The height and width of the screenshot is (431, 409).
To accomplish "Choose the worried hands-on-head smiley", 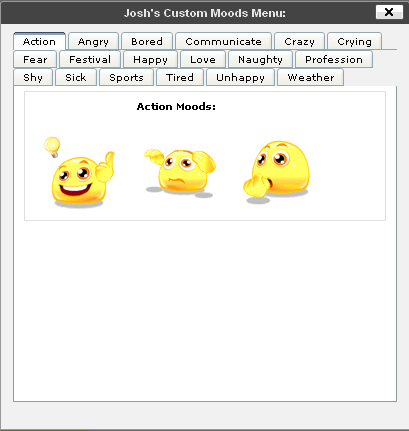I will (x=180, y=173).
